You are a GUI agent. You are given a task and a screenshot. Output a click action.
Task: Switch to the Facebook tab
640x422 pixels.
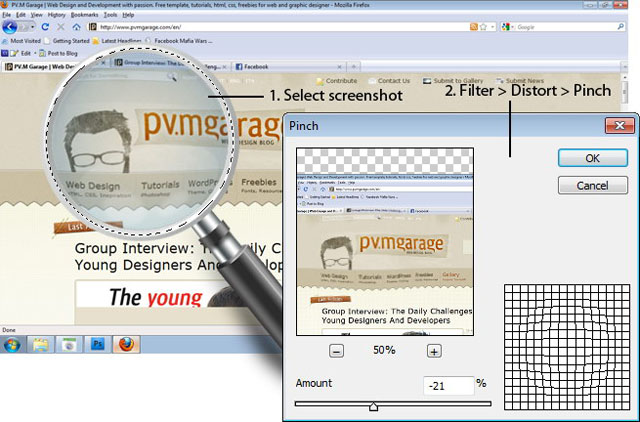coord(289,67)
